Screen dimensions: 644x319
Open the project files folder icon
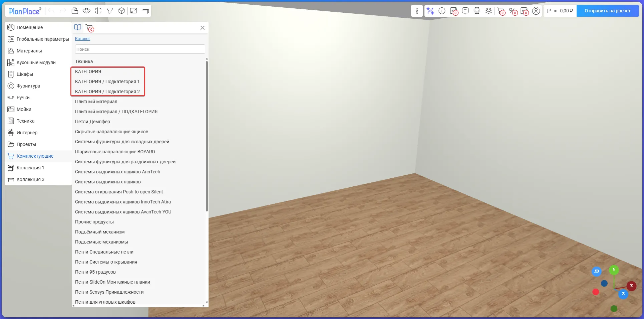point(75,11)
